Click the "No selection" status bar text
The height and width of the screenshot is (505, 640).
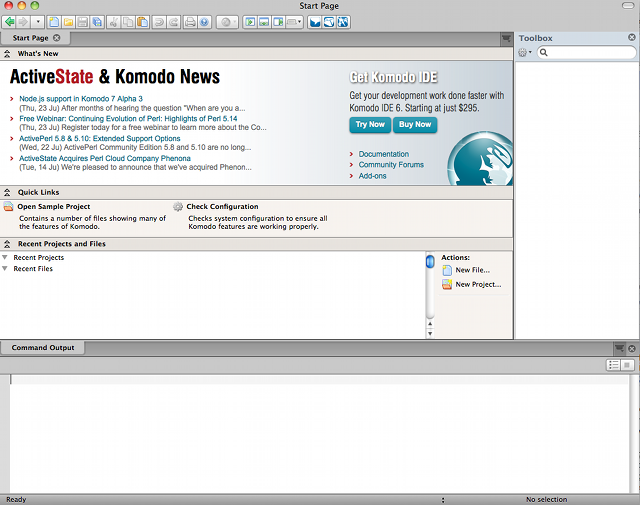546,499
